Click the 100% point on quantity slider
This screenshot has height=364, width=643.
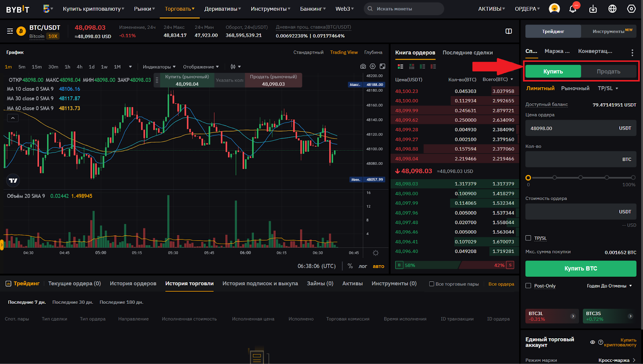(x=633, y=178)
